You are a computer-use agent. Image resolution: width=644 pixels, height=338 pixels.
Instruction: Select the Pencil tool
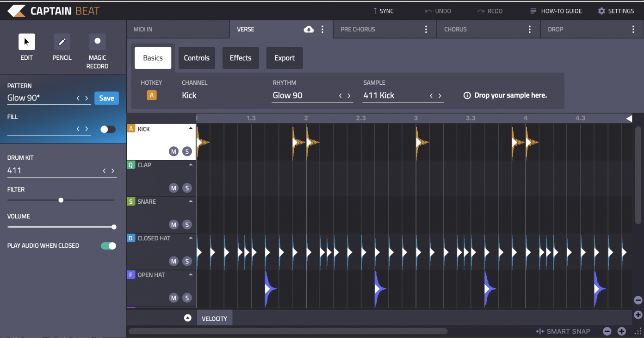(62, 42)
